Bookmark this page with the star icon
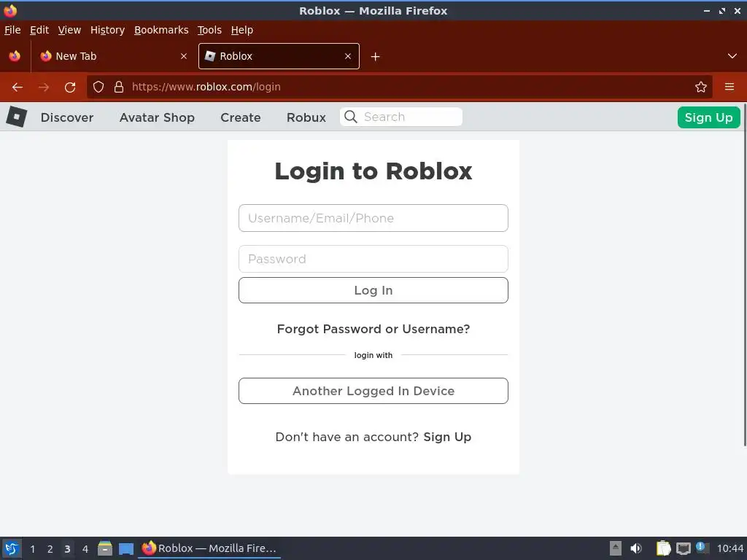 (701, 87)
